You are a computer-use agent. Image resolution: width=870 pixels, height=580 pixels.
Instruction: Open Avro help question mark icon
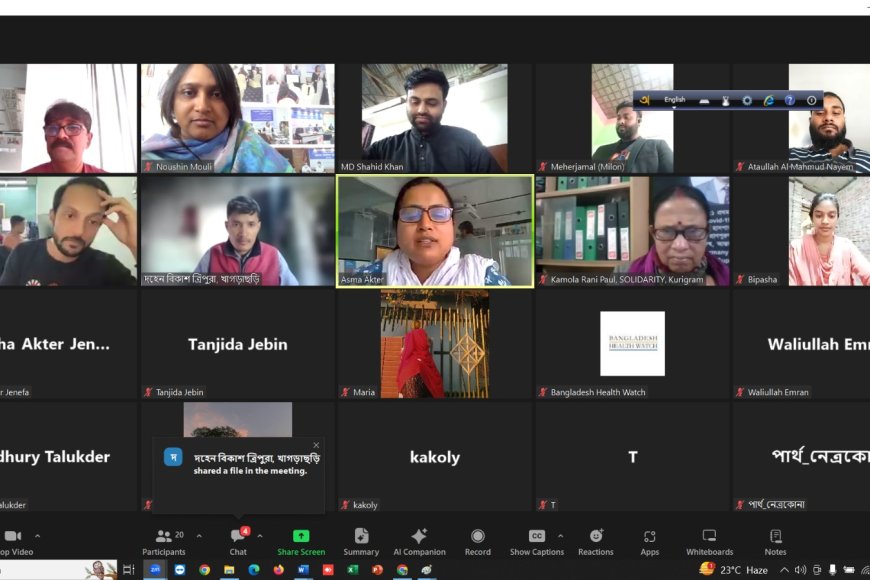point(790,100)
